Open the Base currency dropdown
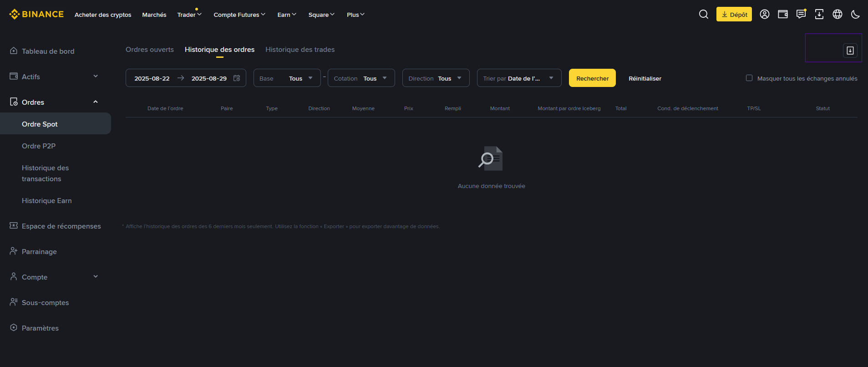The height and width of the screenshot is (367, 868). (x=287, y=78)
